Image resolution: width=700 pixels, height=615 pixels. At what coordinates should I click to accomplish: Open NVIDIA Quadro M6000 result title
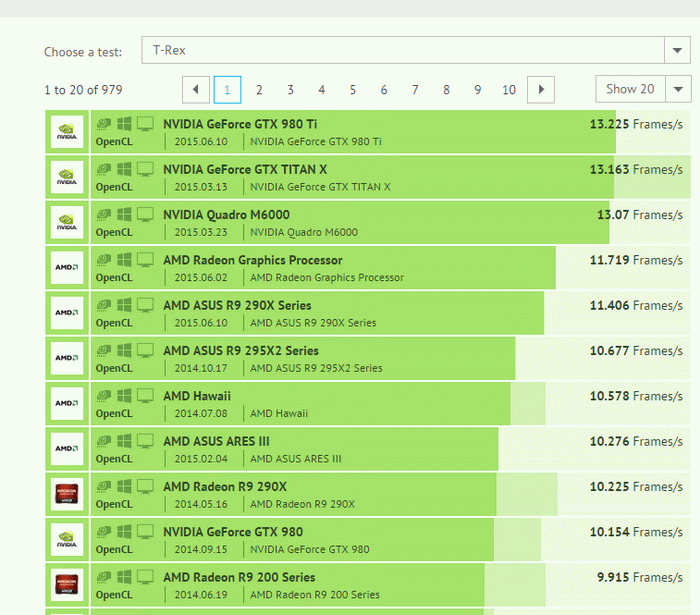[226, 215]
